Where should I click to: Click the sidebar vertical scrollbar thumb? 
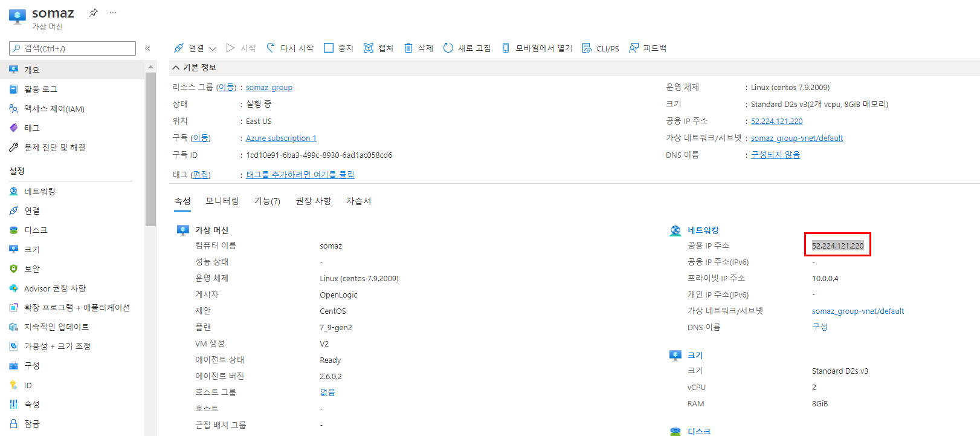click(x=150, y=149)
